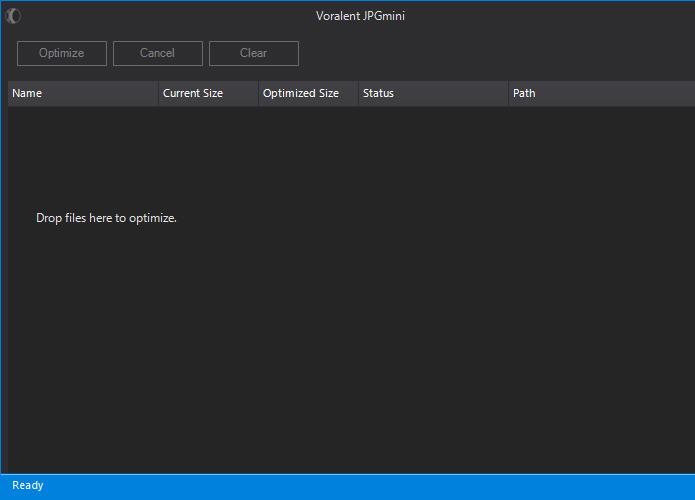Click the 'Drop files here to optimize' text
Viewport: 695px width, 500px height.
point(106,218)
